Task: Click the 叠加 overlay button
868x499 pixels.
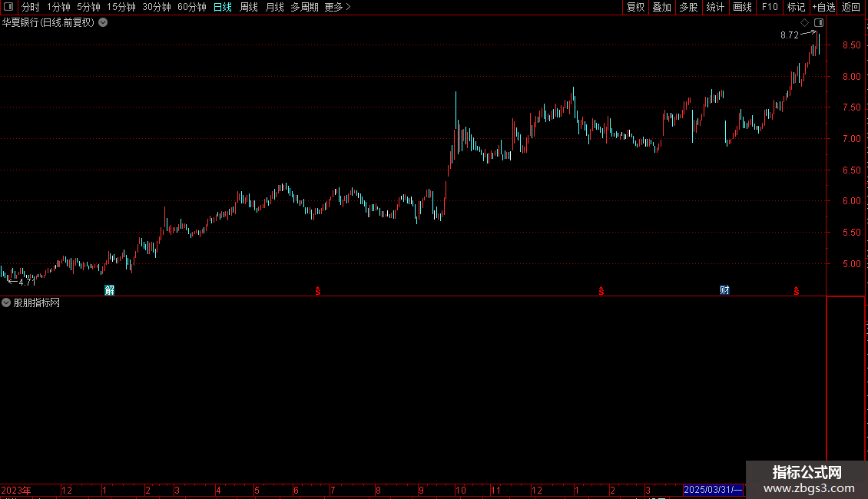Action: pyautogui.click(x=661, y=7)
